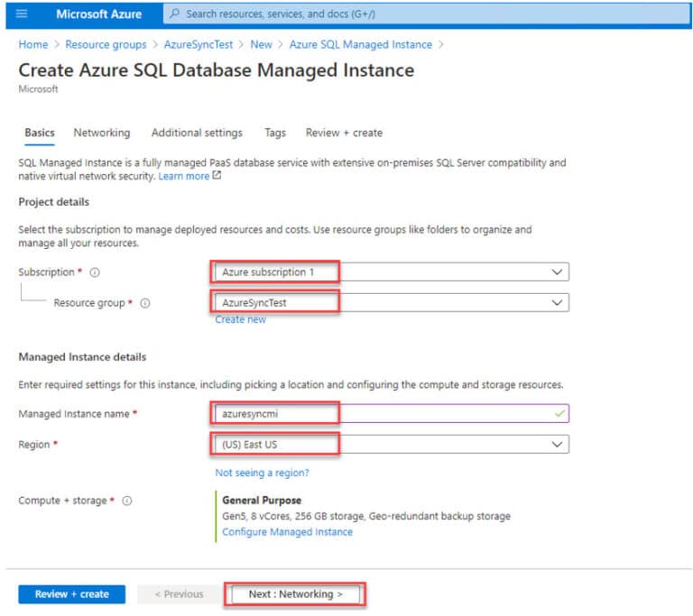Go to Resource groups breadcrumb
The image size is (693, 616).
[x=106, y=44]
